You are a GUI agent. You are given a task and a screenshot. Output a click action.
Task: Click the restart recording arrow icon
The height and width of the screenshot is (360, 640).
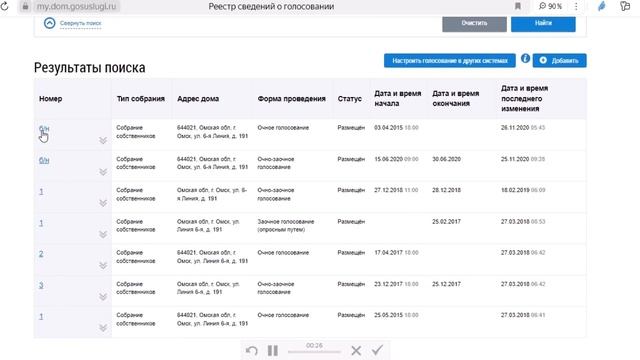coord(252,351)
